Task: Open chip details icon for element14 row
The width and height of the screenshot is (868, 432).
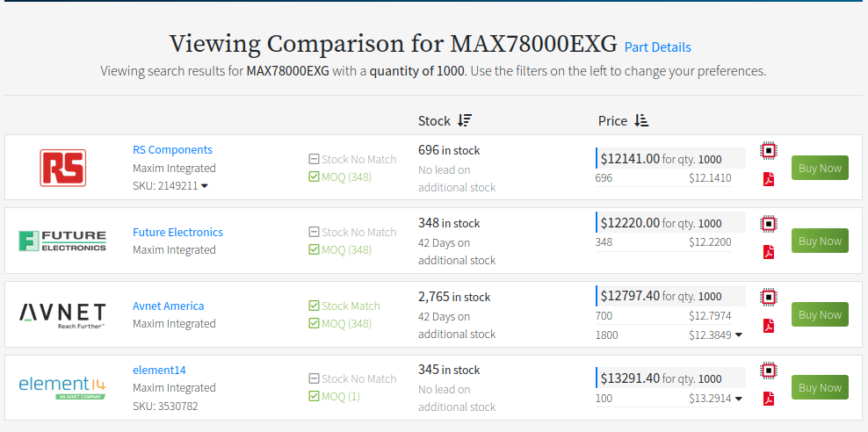Action: pos(769,370)
